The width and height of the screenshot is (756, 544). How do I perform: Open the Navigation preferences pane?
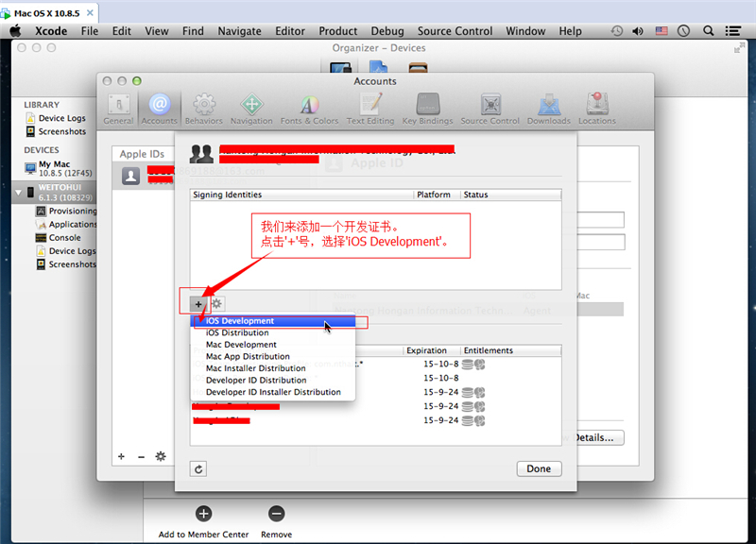pos(251,109)
